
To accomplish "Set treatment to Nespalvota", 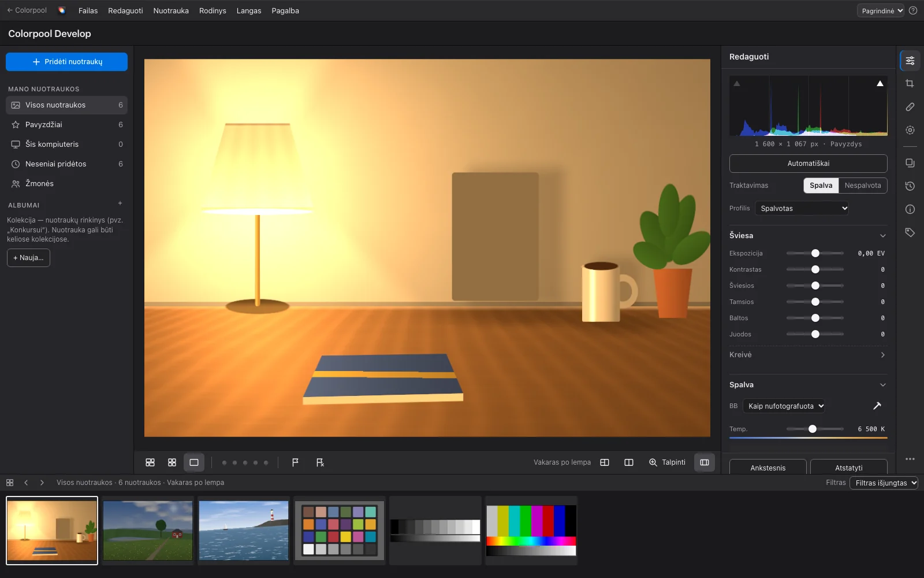I will point(863,186).
